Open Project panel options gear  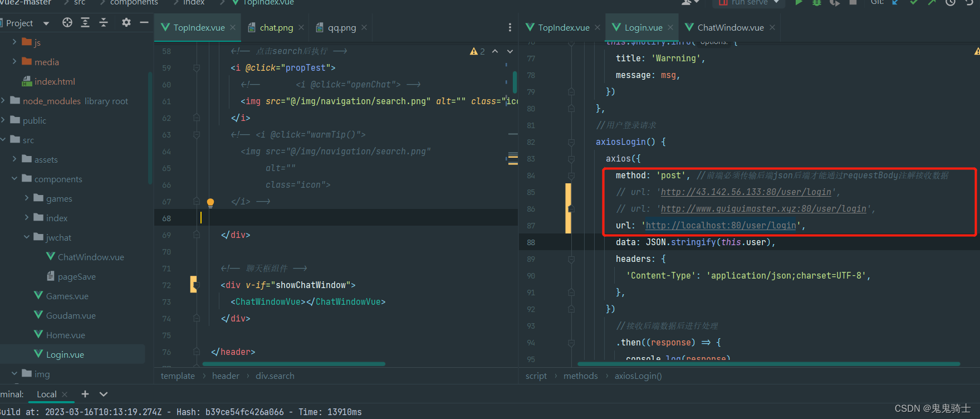[x=126, y=22]
